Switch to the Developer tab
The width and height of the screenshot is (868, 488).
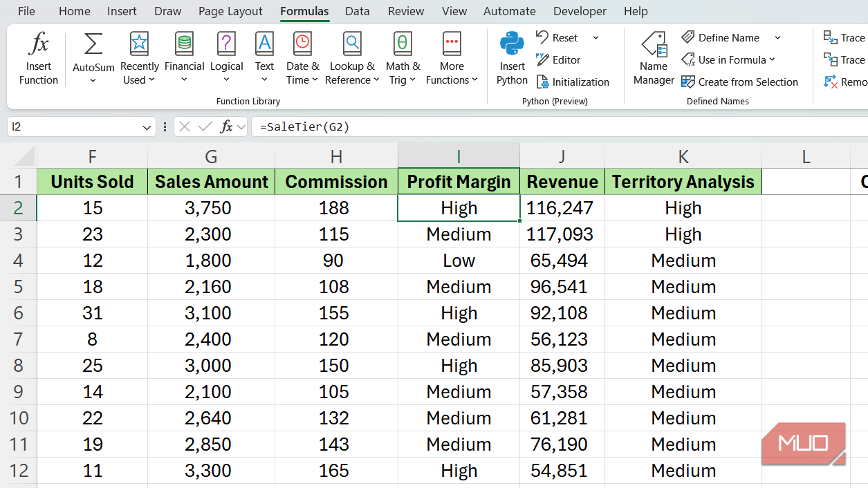pyautogui.click(x=580, y=11)
